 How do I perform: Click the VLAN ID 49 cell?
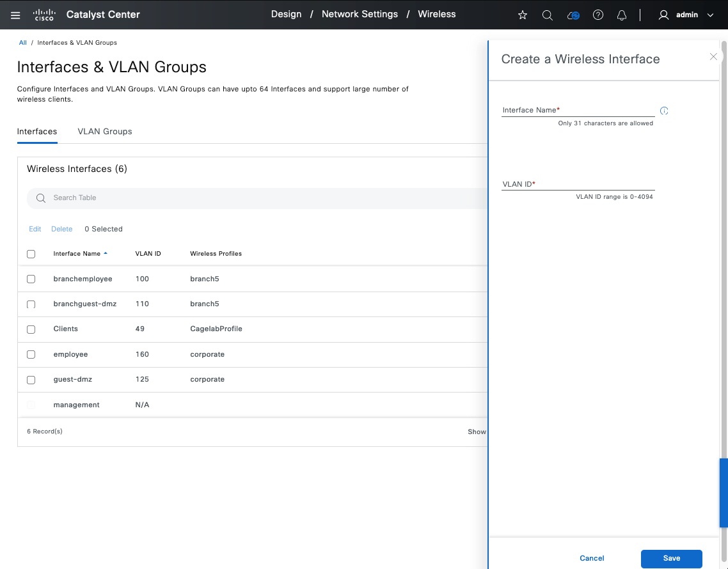coord(139,329)
